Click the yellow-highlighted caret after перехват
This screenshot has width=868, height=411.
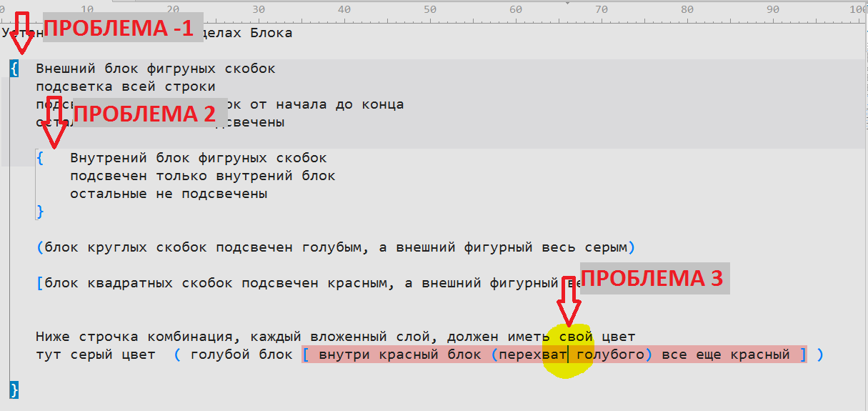coord(568,355)
